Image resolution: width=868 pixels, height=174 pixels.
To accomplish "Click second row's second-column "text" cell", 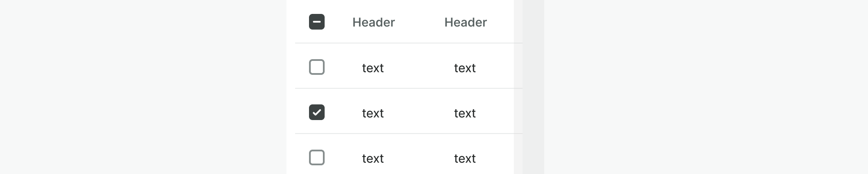I will tap(465, 113).
